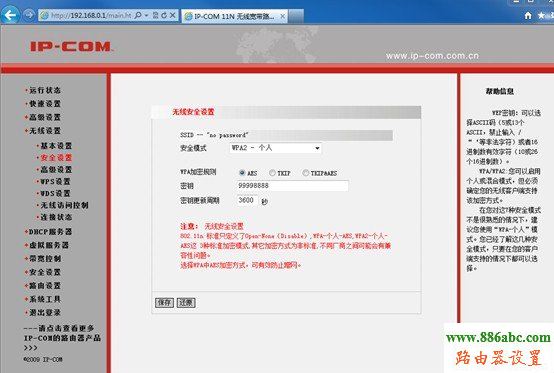Image resolution: width=554 pixels, height=373 pixels.
Task: Click the 密钥更新周期 label
Action: [200, 201]
